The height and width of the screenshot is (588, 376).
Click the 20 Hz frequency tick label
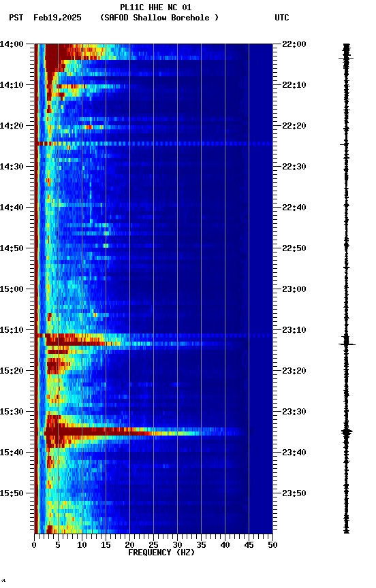click(129, 545)
